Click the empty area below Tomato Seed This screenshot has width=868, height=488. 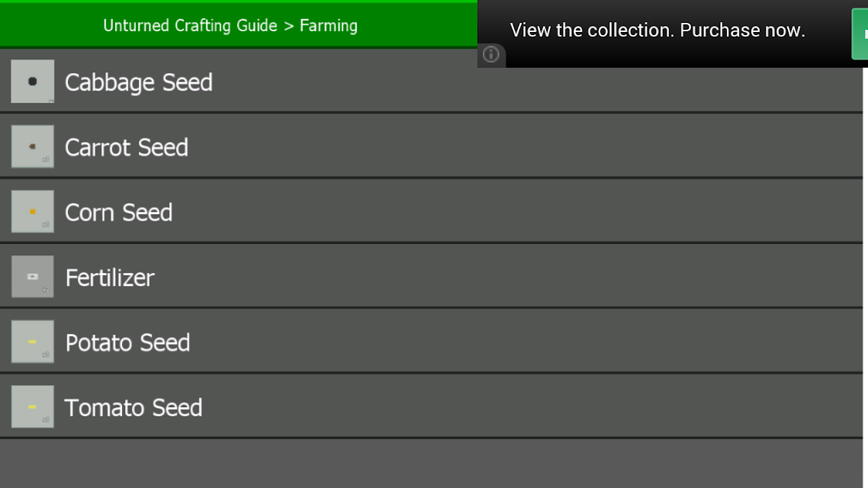(x=431, y=464)
